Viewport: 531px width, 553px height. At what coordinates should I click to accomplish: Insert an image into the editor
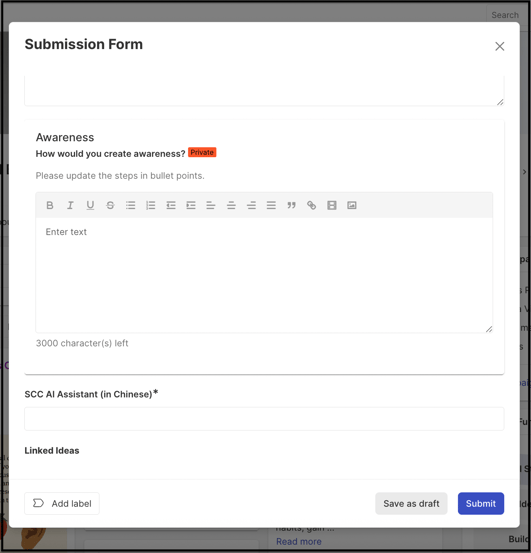pos(352,205)
